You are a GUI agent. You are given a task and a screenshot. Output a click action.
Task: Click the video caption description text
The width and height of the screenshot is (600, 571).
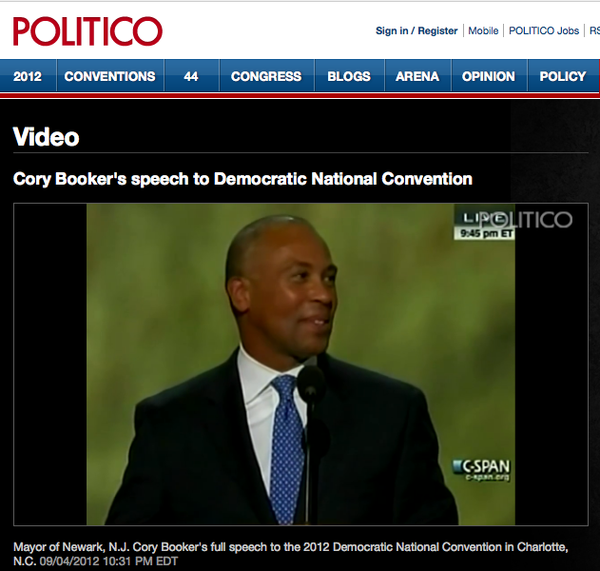(291, 554)
